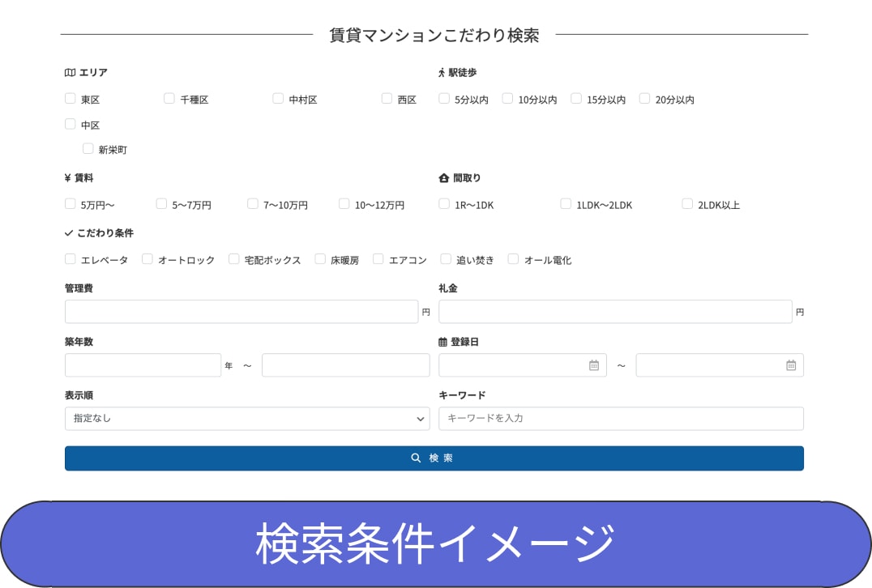Enable the オートロック condition checkbox

(x=147, y=259)
